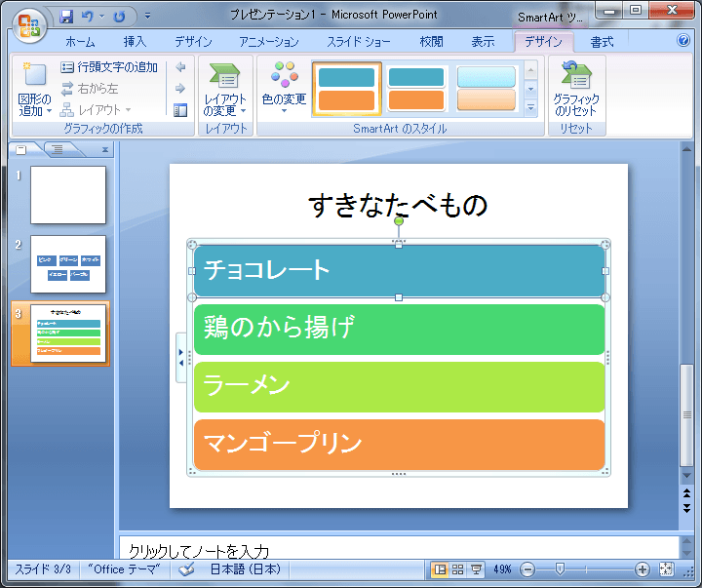The height and width of the screenshot is (588, 702).
Task: Save the presentation with floppy icon
Action: [x=66, y=17]
